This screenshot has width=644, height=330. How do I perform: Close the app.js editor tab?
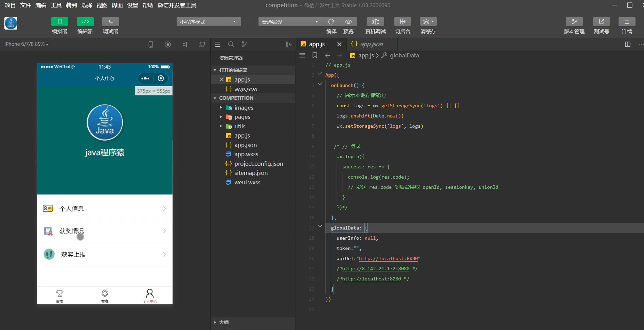click(x=339, y=44)
